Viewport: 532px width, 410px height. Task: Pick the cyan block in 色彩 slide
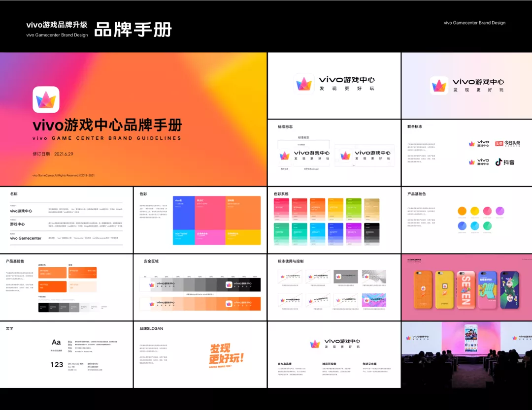[184, 237]
